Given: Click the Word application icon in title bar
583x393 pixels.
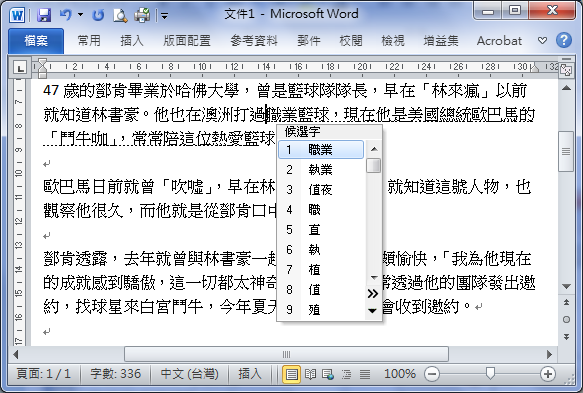Looking at the screenshot, I should [17, 15].
